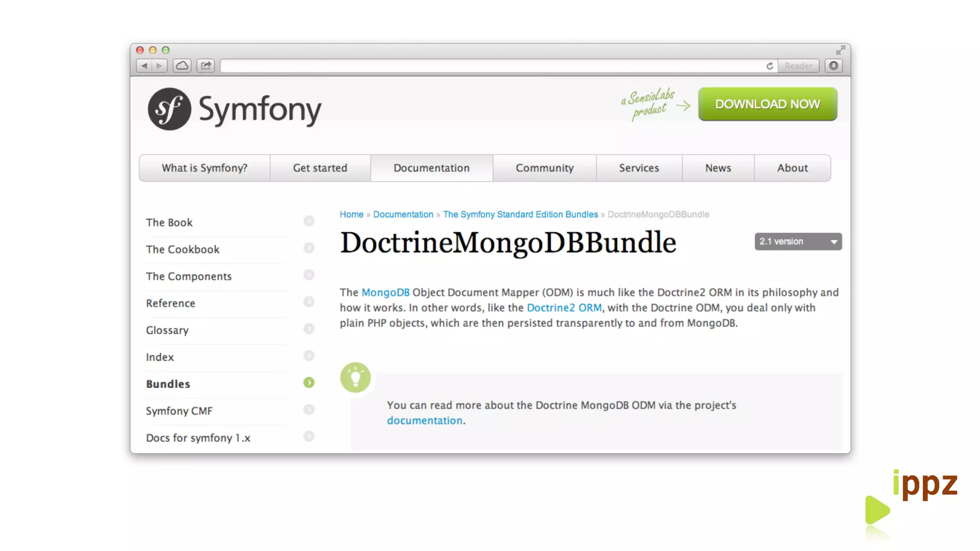Click the share page icon
This screenshot has width=980, height=551.
click(206, 66)
